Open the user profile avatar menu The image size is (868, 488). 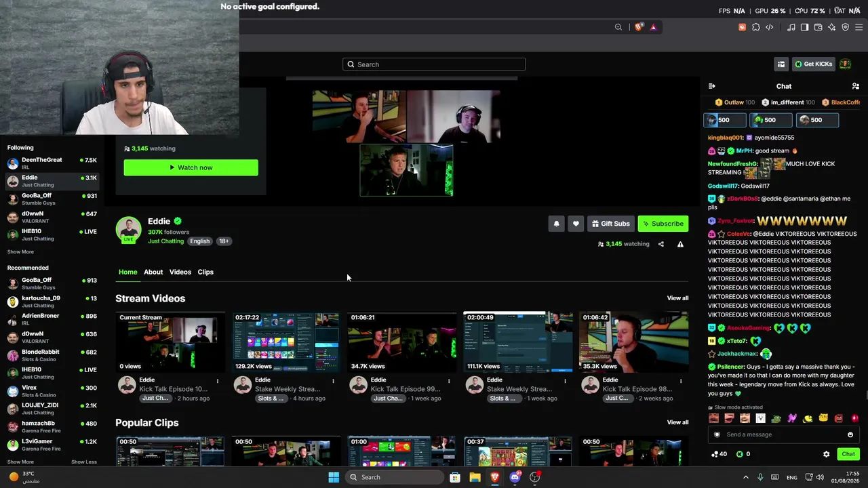point(845,64)
